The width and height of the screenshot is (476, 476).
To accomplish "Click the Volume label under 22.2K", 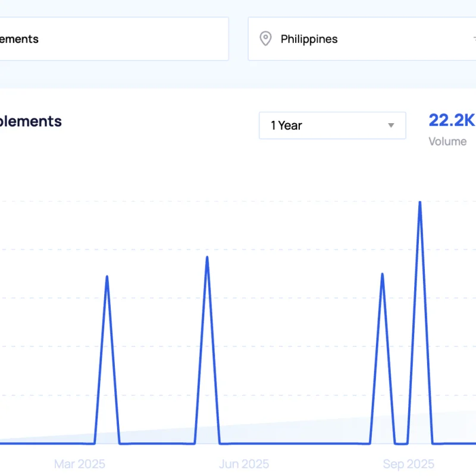I will coord(447,142).
